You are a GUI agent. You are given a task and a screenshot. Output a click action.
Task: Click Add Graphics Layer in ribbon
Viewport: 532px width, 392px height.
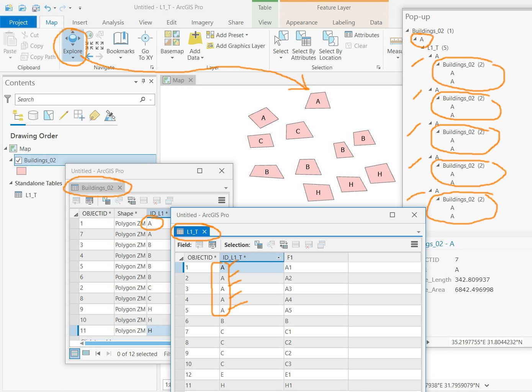(236, 46)
